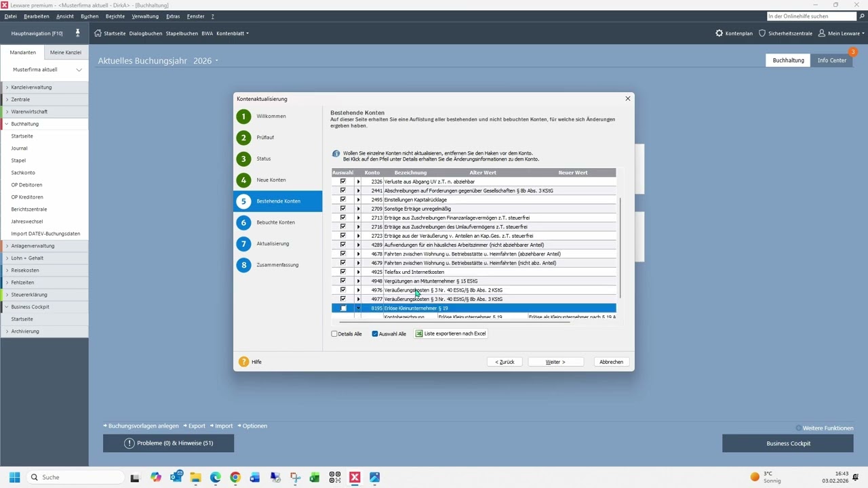The image size is (868, 488).
Task: Click the Abbrechen button
Action: tap(611, 362)
